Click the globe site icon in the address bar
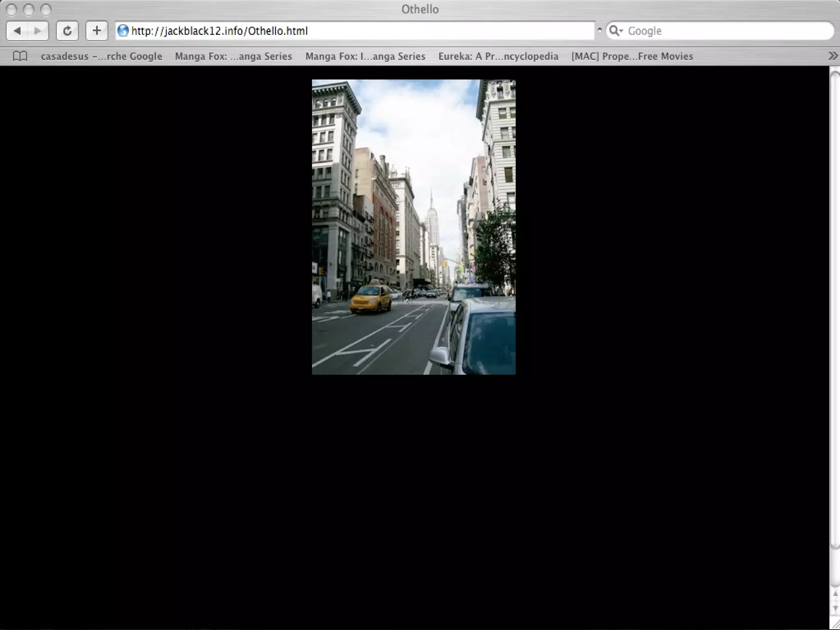The width and height of the screenshot is (840, 630). coord(123,31)
